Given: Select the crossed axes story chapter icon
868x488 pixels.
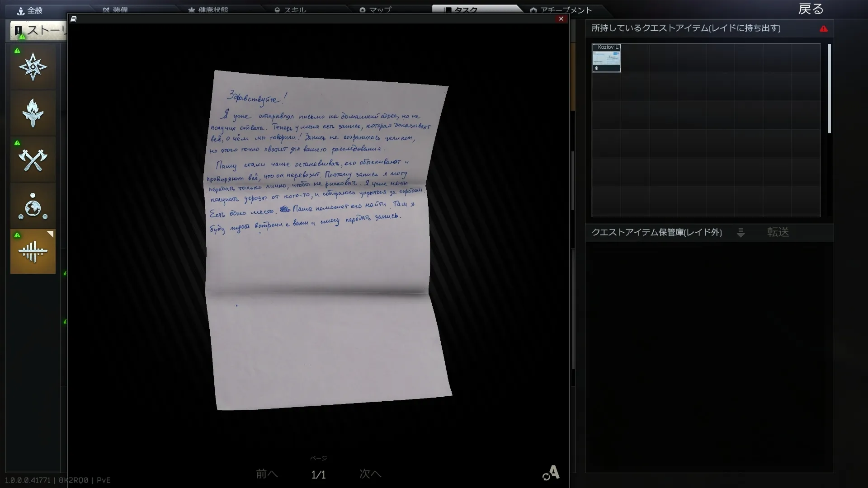Looking at the screenshot, I should pos(33,160).
